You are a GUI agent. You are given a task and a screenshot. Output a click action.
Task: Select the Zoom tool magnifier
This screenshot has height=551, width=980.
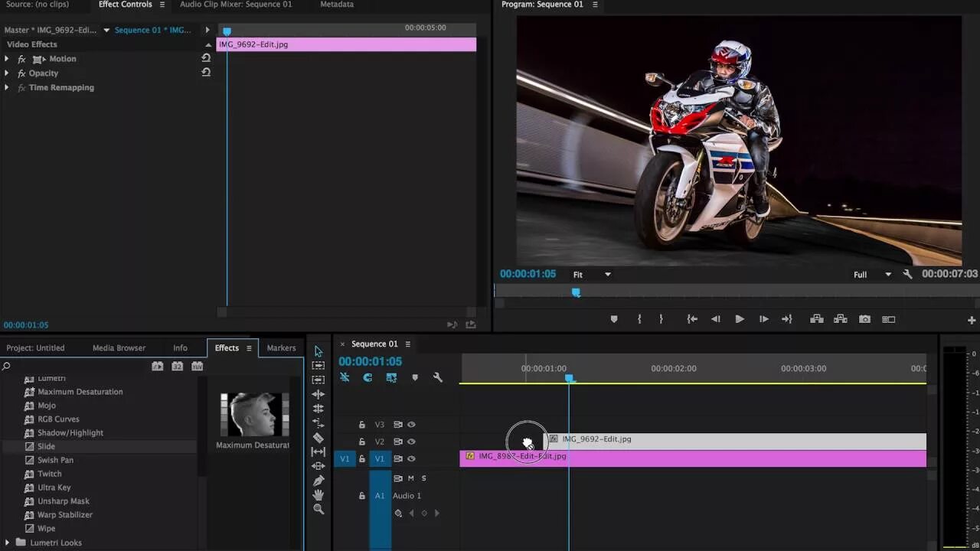318,510
